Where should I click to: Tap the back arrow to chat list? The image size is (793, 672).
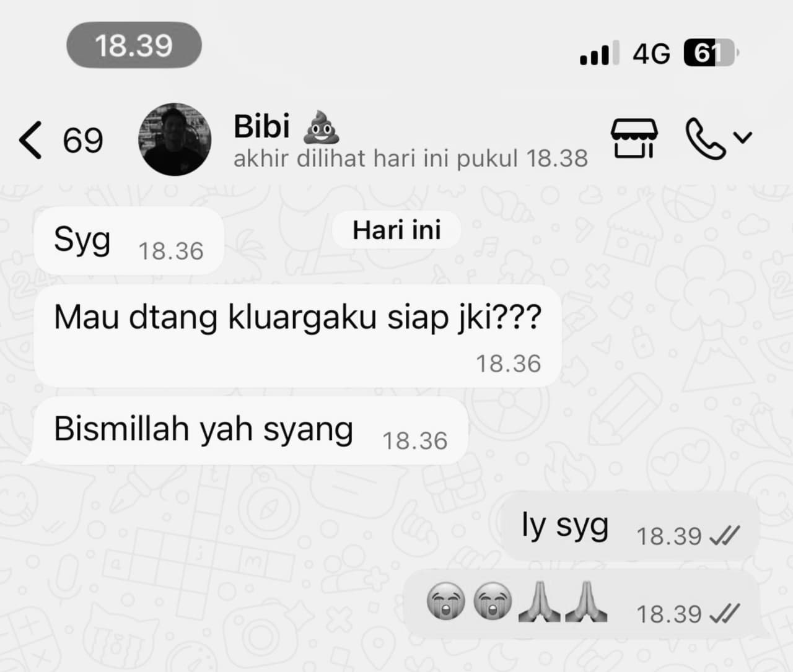(x=30, y=140)
